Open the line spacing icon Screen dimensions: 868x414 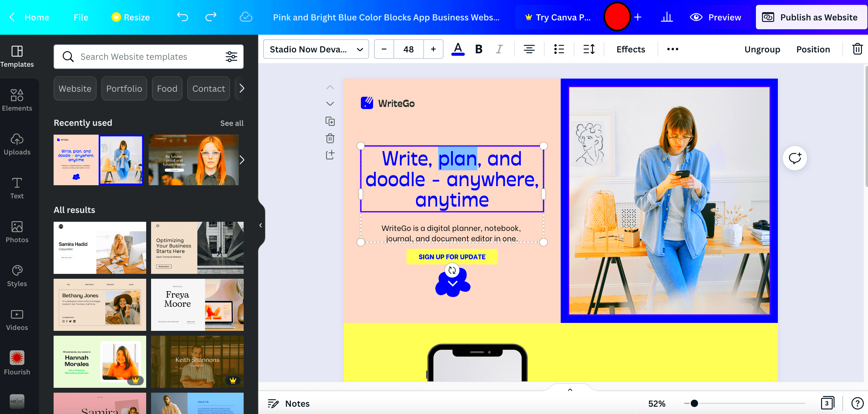click(x=588, y=49)
